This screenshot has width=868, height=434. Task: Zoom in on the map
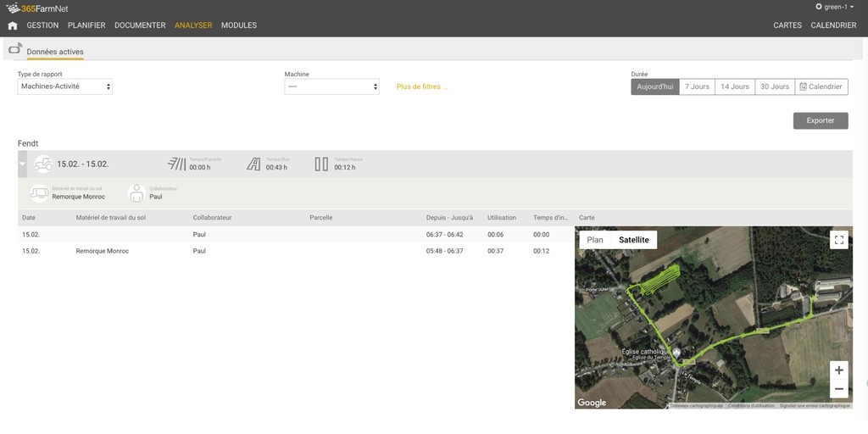tap(838, 370)
